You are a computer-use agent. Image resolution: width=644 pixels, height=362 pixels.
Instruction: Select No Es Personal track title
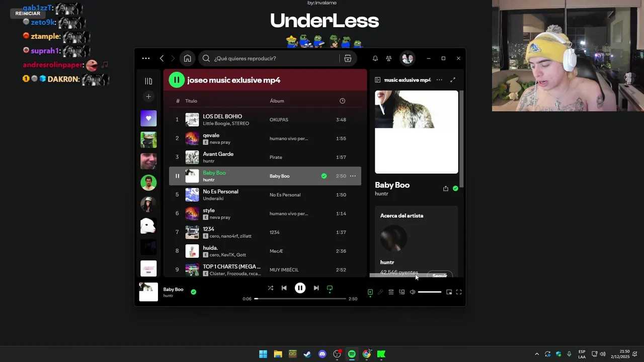tap(220, 192)
